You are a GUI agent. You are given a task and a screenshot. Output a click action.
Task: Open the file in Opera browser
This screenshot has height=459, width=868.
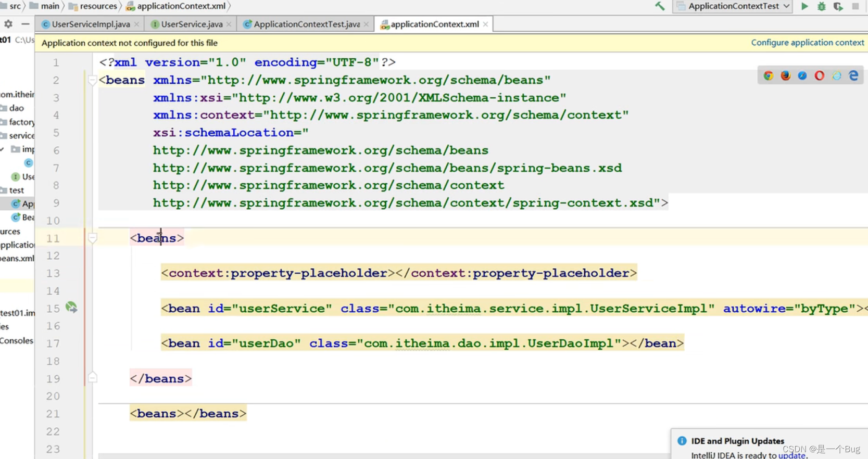point(820,75)
